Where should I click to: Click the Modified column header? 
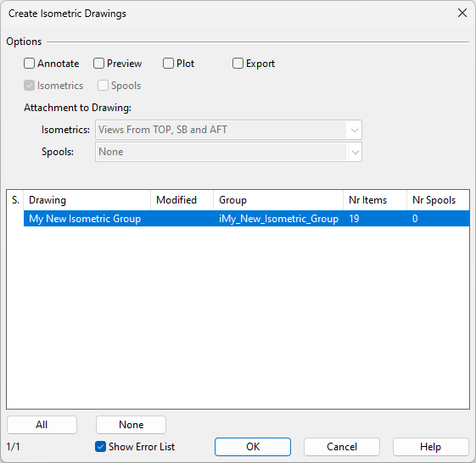[182, 200]
